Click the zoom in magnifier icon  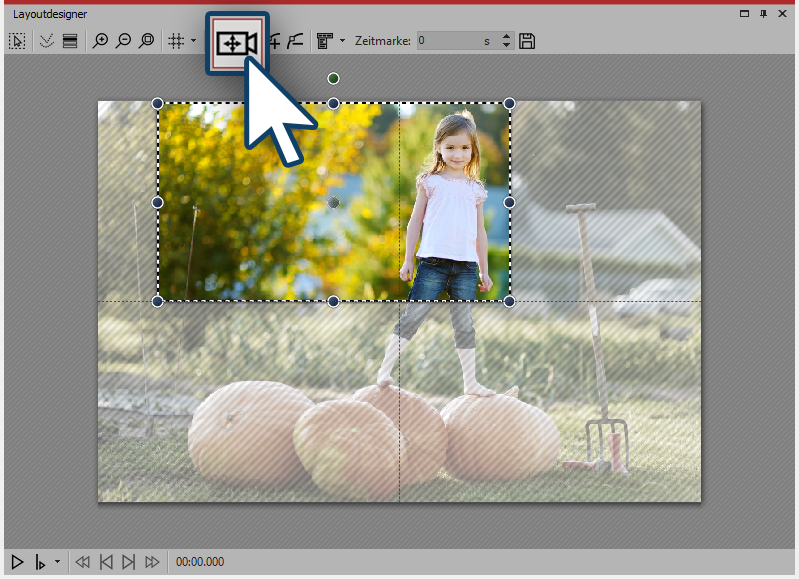point(100,41)
